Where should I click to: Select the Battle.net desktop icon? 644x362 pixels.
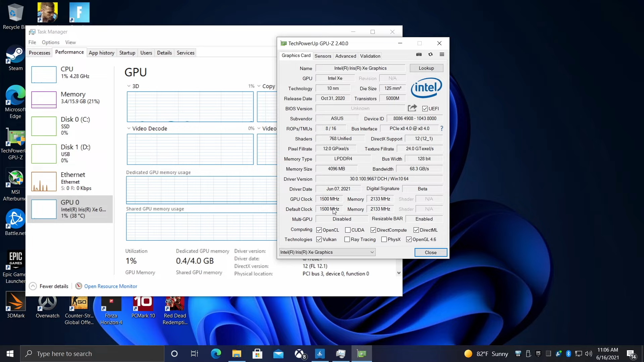click(15, 223)
